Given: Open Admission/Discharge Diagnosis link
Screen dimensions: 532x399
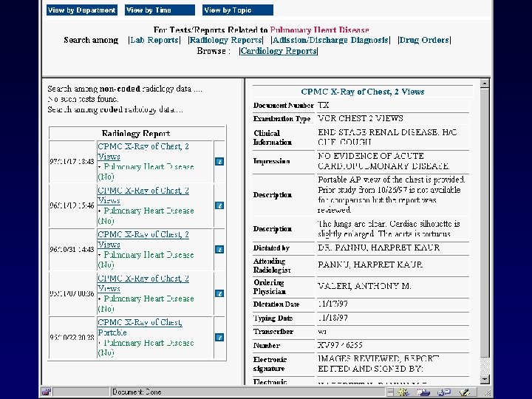Looking at the screenshot, I should [330, 40].
